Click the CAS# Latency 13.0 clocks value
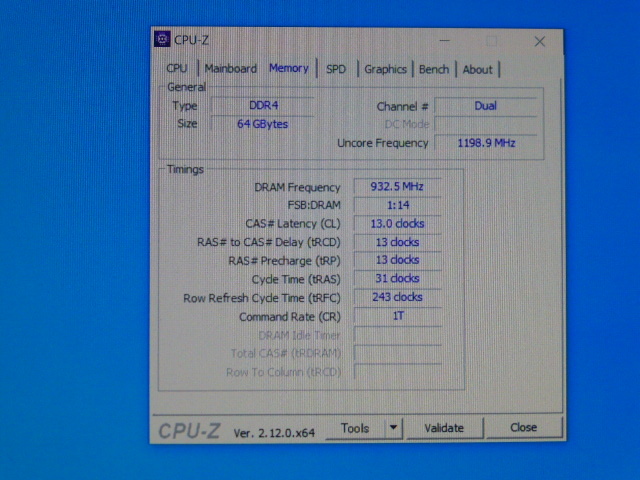Image resolution: width=640 pixels, height=480 pixels. [x=397, y=223]
